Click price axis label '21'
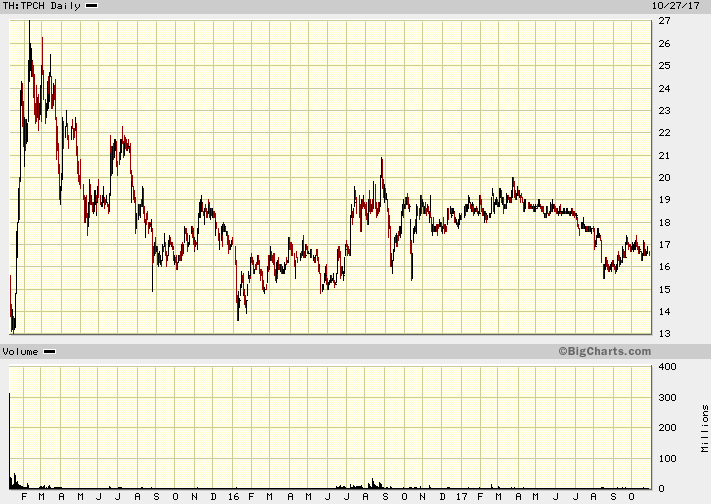Screen dimensions: 711x504 click(x=664, y=156)
